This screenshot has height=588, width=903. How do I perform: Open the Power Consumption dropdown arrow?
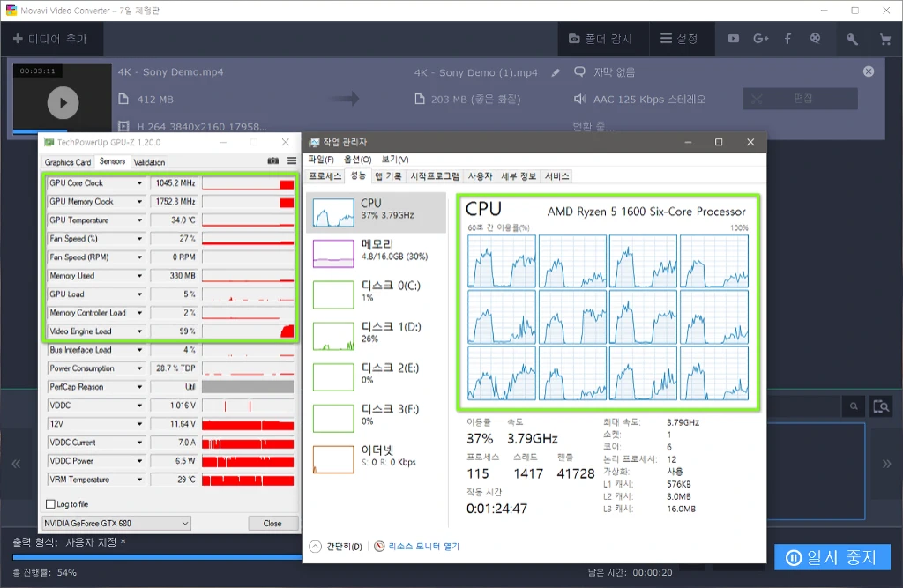(139, 368)
